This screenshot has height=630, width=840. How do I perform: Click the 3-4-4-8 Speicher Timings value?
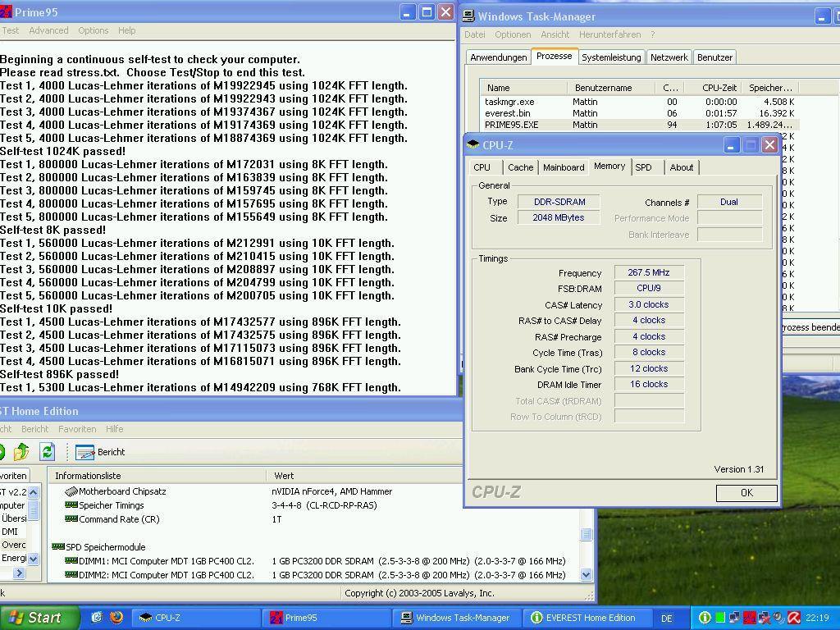[x=324, y=505]
